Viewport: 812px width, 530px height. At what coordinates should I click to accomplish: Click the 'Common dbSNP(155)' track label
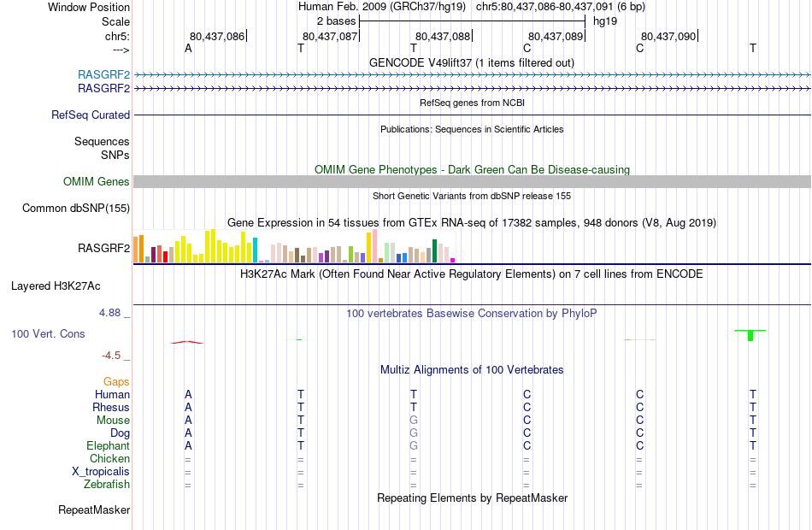click(76, 209)
